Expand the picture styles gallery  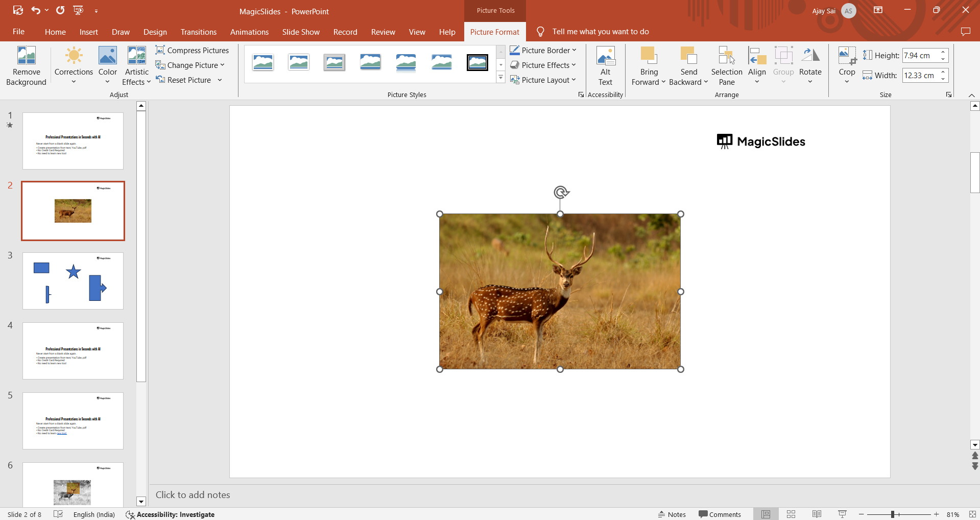coord(500,78)
